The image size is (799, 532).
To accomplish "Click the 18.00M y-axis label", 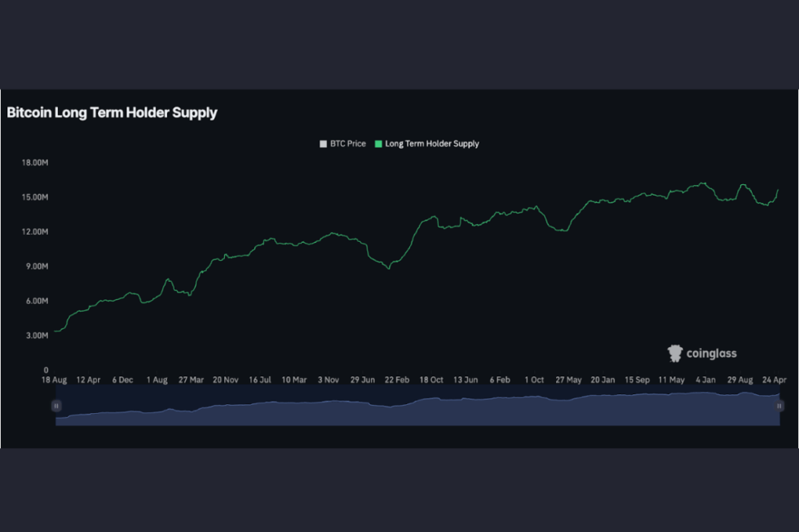I will click(35, 162).
